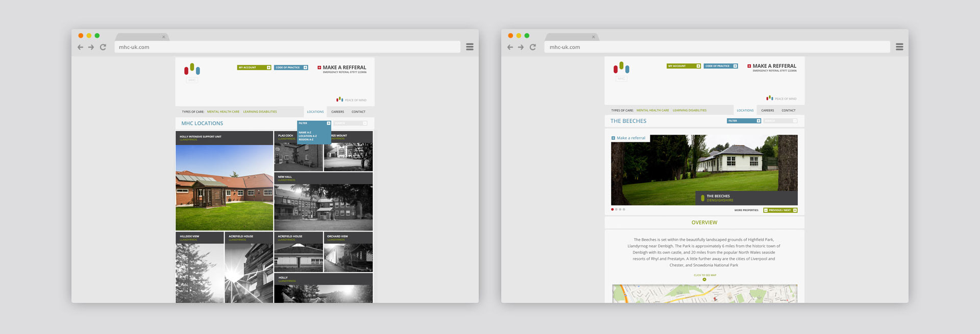Go back in the left browser window
The width and height of the screenshot is (980, 334).
[80, 47]
